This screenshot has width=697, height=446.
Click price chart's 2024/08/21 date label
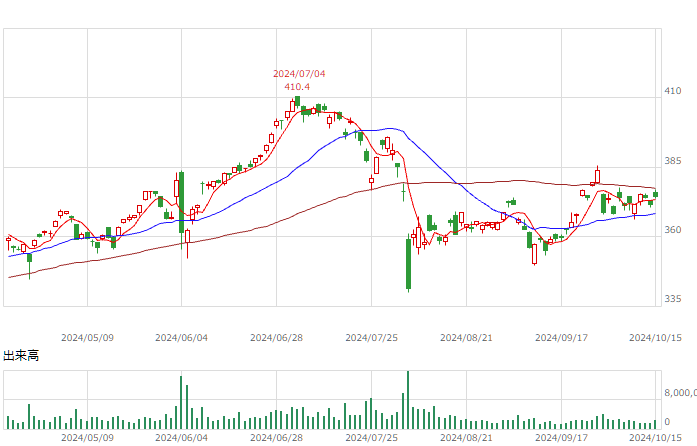tap(466, 338)
